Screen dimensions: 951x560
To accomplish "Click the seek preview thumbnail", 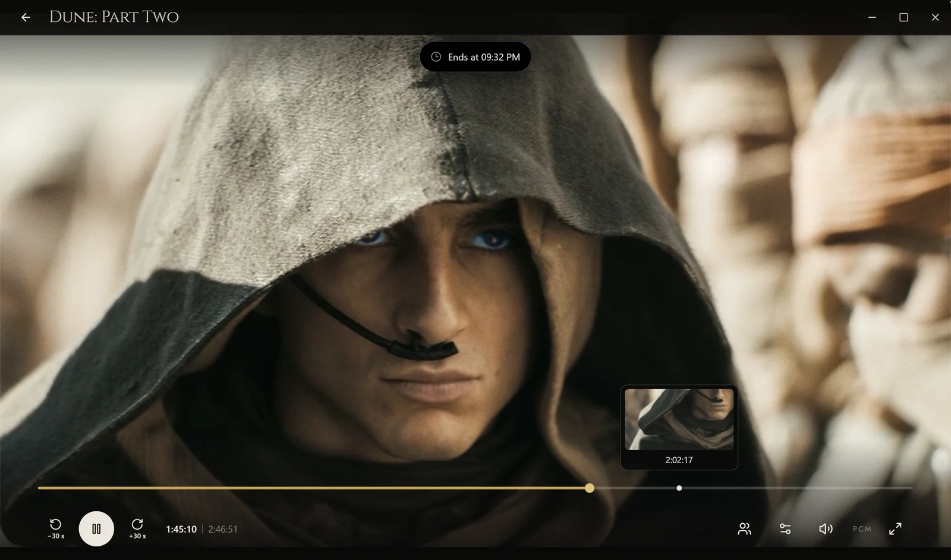I will (x=679, y=419).
